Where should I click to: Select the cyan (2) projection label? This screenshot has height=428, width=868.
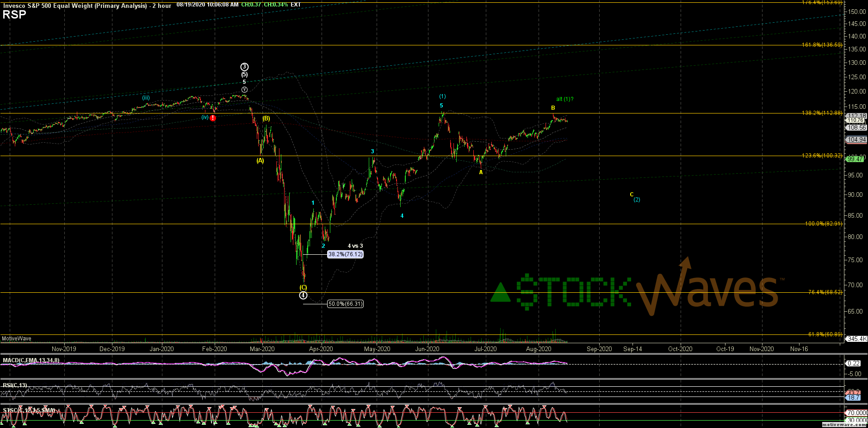click(637, 200)
